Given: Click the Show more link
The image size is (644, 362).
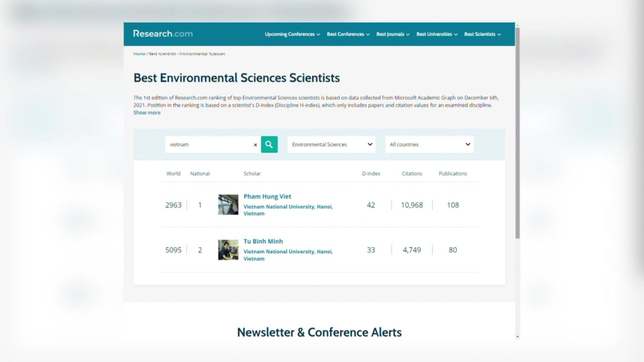Looking at the screenshot, I should 147,113.
